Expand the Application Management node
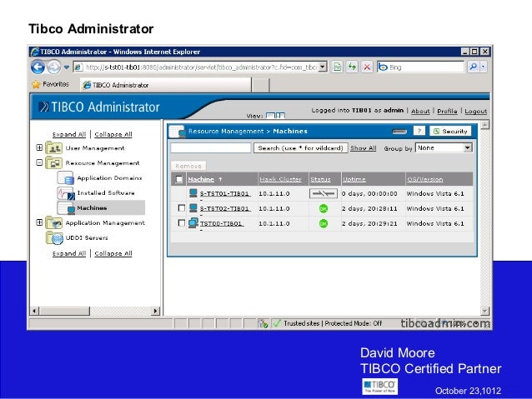532x399 pixels. click(39, 222)
